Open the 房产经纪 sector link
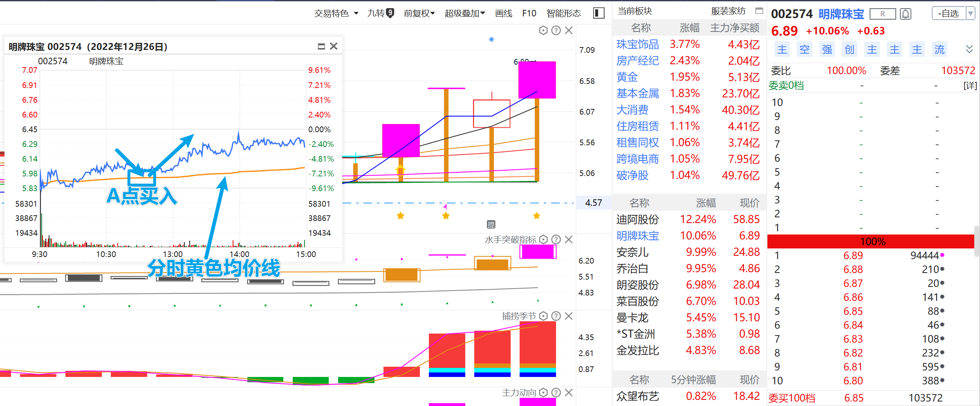The height and width of the screenshot is (406, 980). (x=637, y=61)
